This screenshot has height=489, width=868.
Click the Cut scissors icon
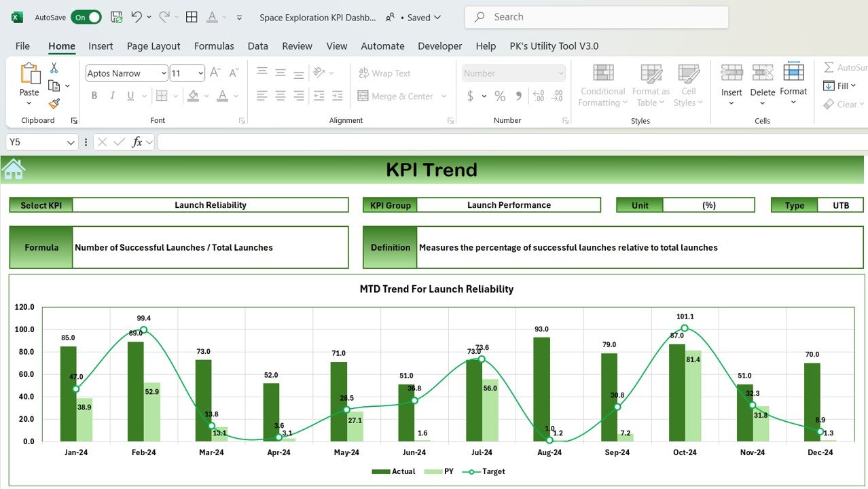click(54, 68)
